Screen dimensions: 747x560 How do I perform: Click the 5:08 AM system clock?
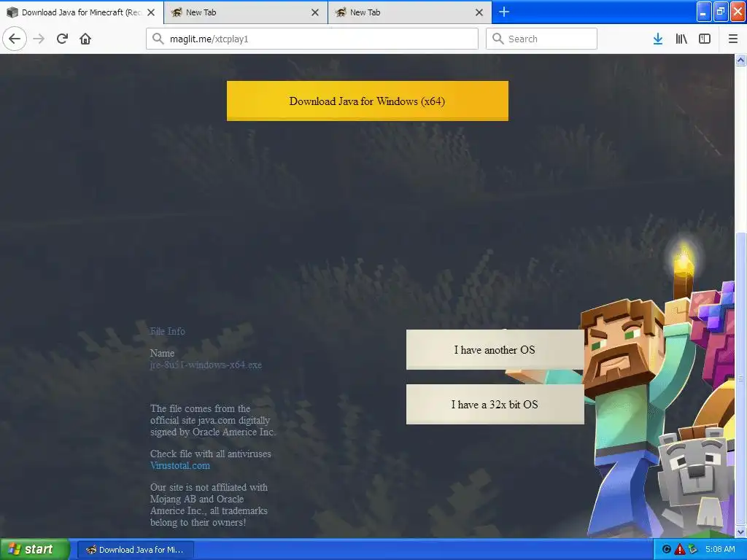720,550
